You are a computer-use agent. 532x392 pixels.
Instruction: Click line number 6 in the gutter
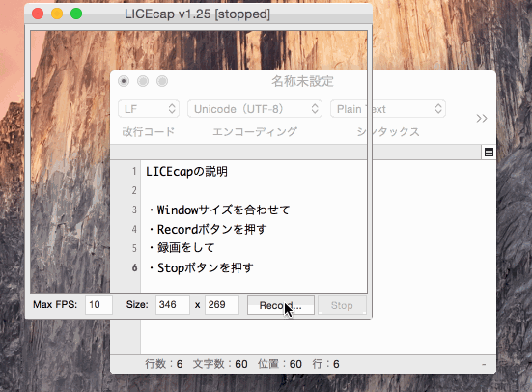pyautogui.click(x=135, y=267)
